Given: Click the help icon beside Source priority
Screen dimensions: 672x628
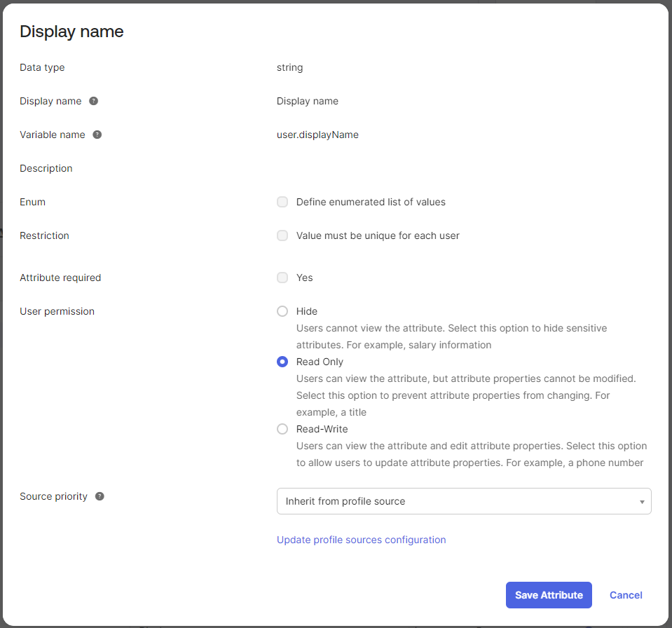Looking at the screenshot, I should (100, 496).
